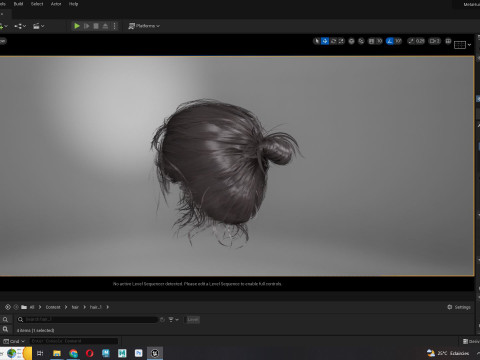Expand viewport layout dropdown arrow
The width and height of the screenshot is (480, 360).
pyautogui.click(x=469, y=45)
